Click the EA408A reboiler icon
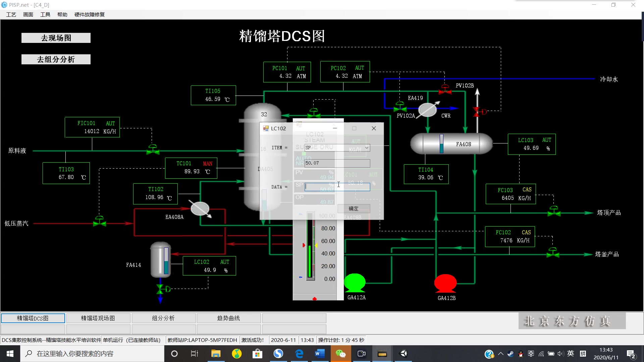Viewport: 644px width, 362px height. tap(200, 209)
